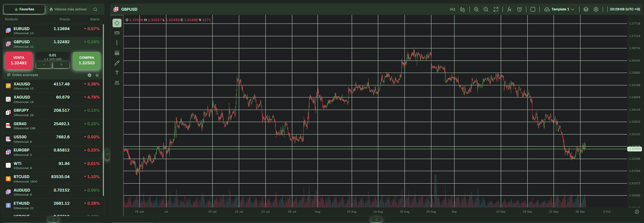Viewport: 644px width, 223px height.
Task: Decrease lot size with the minus button
Action: point(44,65)
